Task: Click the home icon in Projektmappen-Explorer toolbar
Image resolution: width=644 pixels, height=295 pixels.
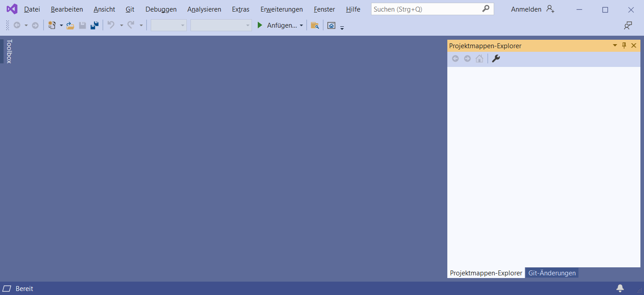Action: (479, 58)
